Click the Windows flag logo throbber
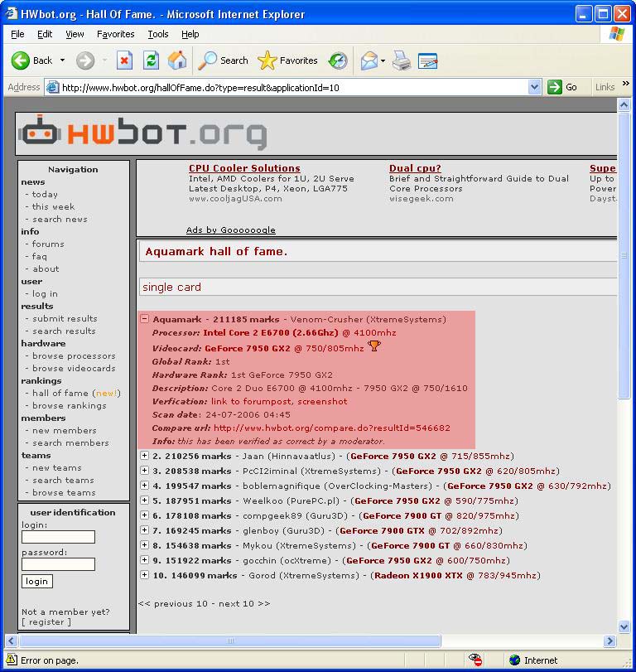The image size is (636, 672). pos(617,34)
